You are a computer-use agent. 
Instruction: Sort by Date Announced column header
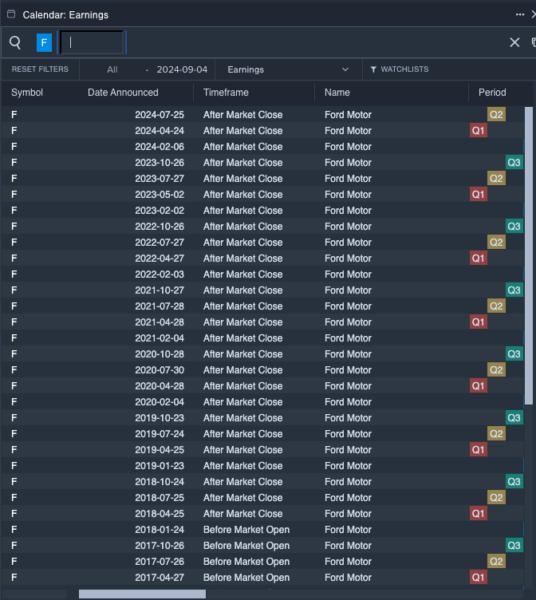pos(123,93)
